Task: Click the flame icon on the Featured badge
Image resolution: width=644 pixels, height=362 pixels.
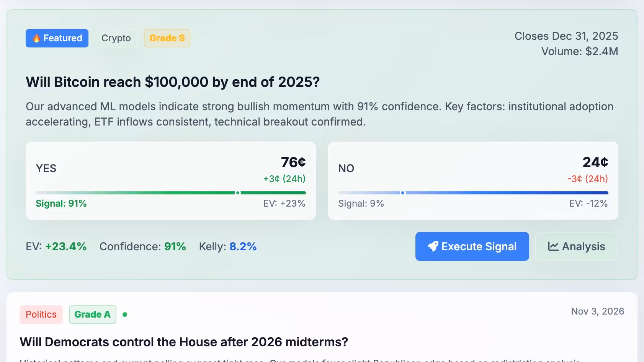Action: click(x=36, y=38)
